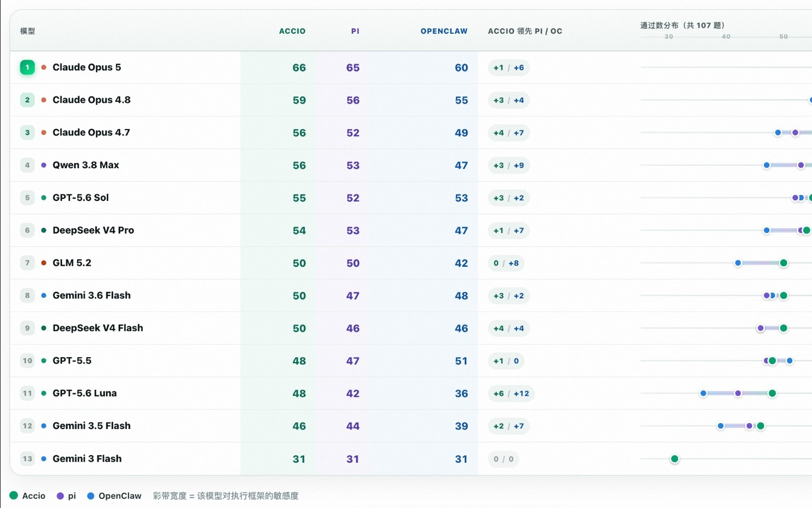Open the Claude Opus 4.8 model name
812x508 pixels.
(91, 100)
